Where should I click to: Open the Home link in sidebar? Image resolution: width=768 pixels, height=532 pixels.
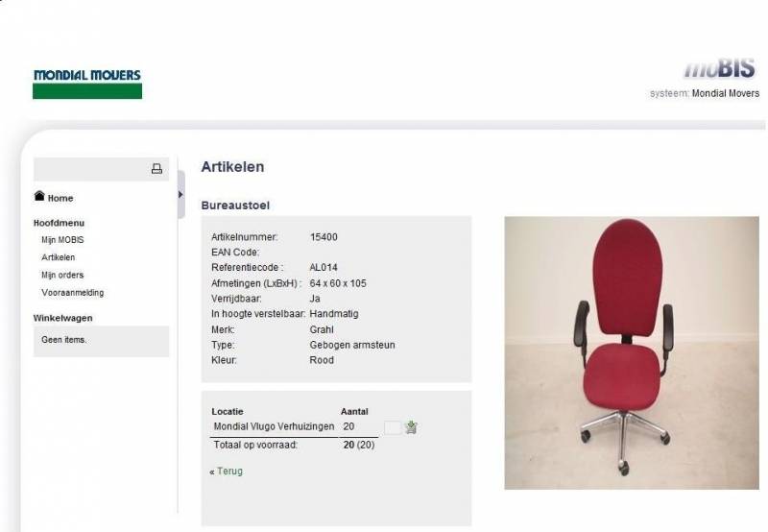pyautogui.click(x=60, y=199)
